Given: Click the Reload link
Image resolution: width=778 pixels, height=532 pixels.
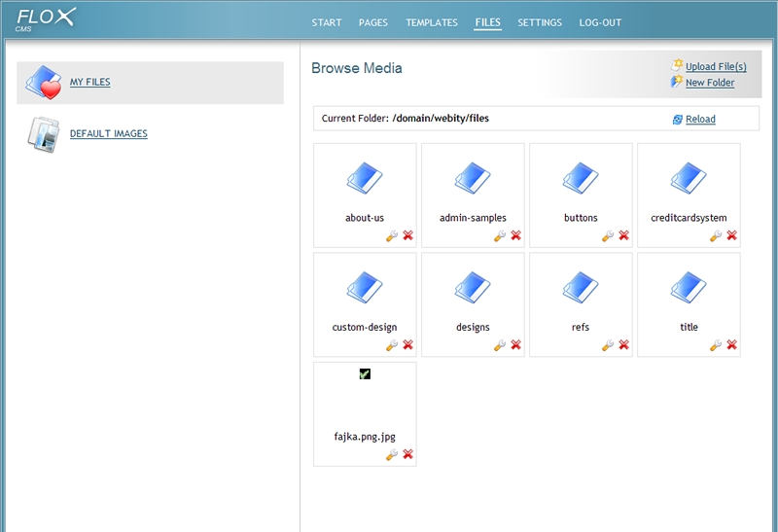Looking at the screenshot, I should [x=700, y=119].
